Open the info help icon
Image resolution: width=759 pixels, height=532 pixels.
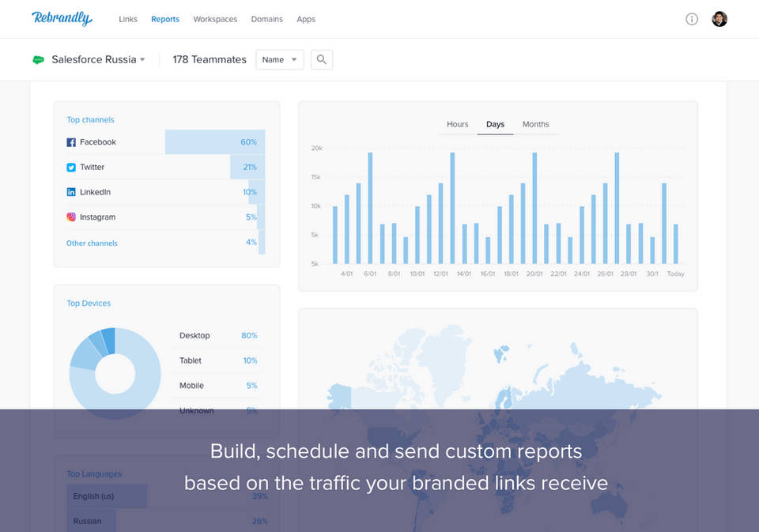(692, 19)
